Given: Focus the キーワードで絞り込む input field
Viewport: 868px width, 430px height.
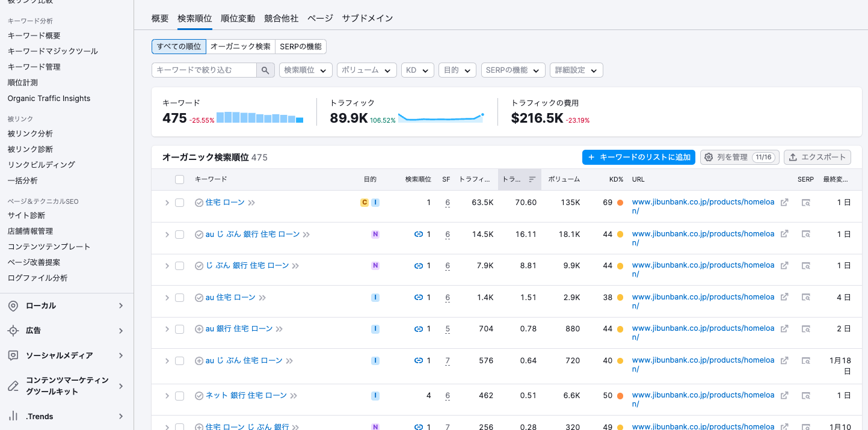Looking at the screenshot, I should (x=205, y=70).
